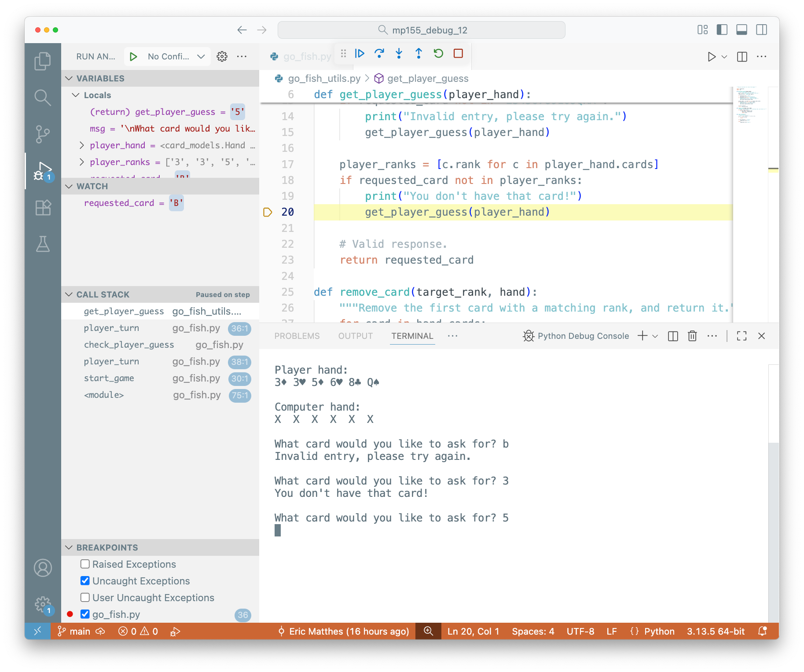Expand the player_hand variable
804x672 pixels.
[x=81, y=145]
